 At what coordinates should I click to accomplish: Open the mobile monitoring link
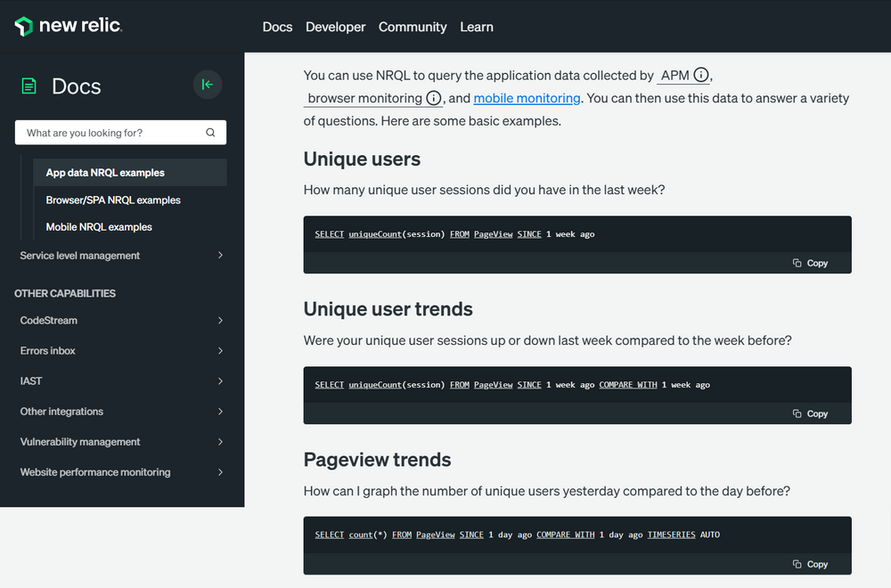[527, 98]
